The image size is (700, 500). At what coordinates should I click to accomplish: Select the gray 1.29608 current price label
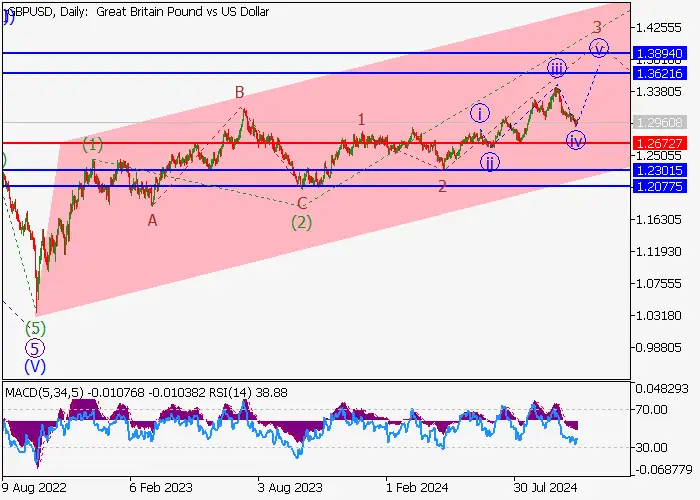tap(660, 122)
